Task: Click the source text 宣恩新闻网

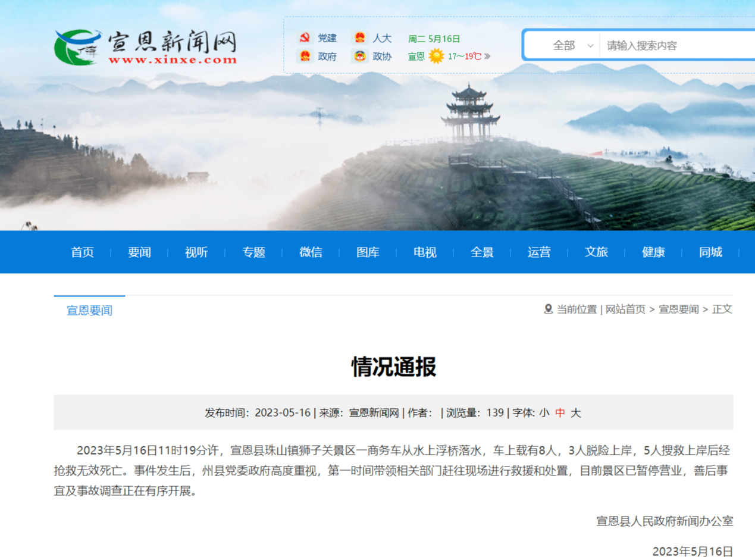Action: [374, 413]
